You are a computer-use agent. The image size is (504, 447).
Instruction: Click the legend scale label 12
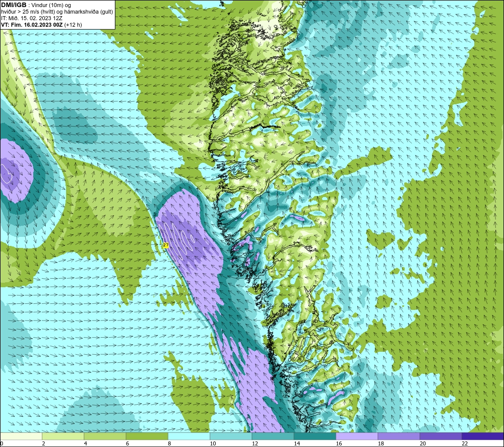(x=255, y=443)
